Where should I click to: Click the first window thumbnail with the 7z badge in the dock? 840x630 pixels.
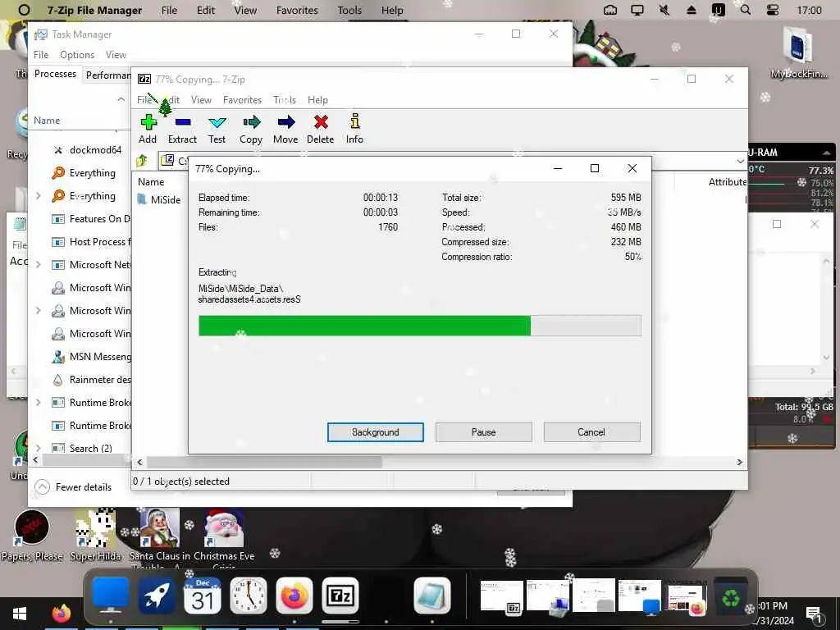click(x=501, y=596)
